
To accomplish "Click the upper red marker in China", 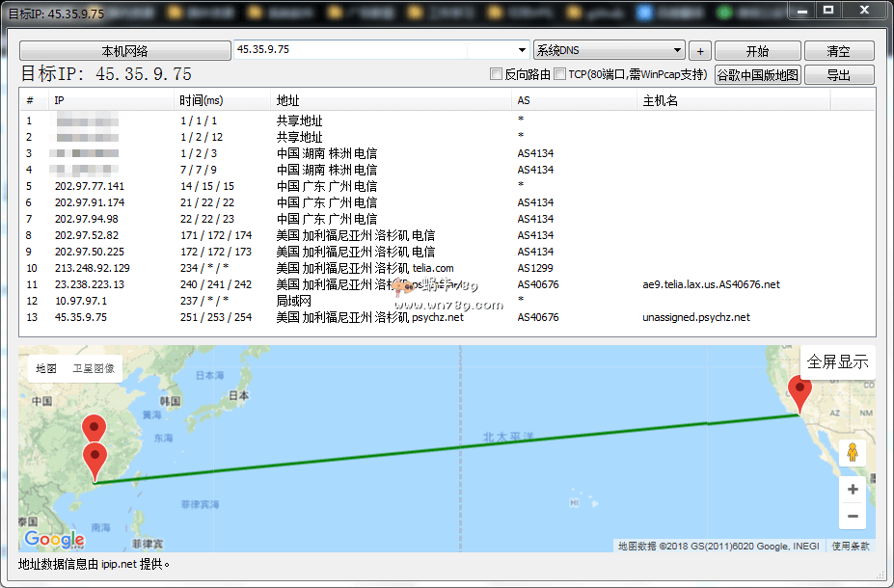I will (x=94, y=428).
